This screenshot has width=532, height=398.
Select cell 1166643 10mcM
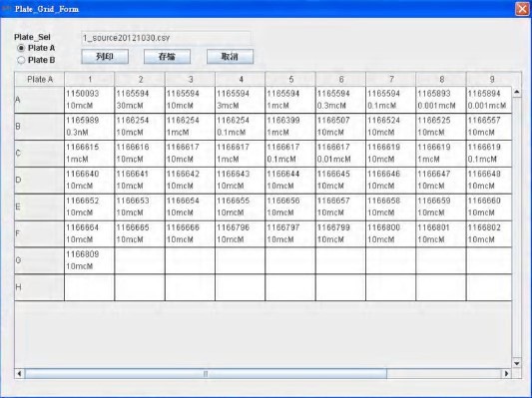coord(241,180)
